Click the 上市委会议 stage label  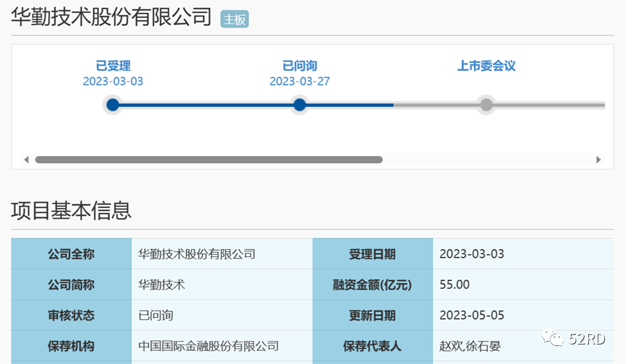(x=486, y=66)
